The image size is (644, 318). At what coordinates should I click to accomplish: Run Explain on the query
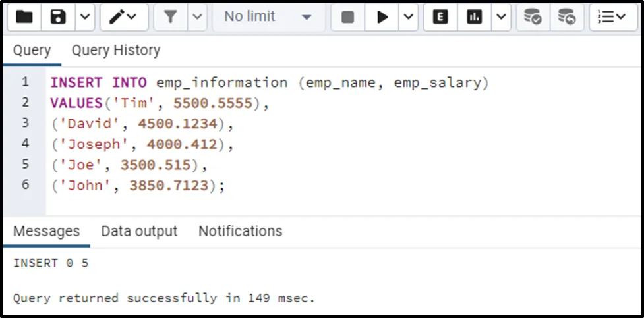(x=440, y=18)
